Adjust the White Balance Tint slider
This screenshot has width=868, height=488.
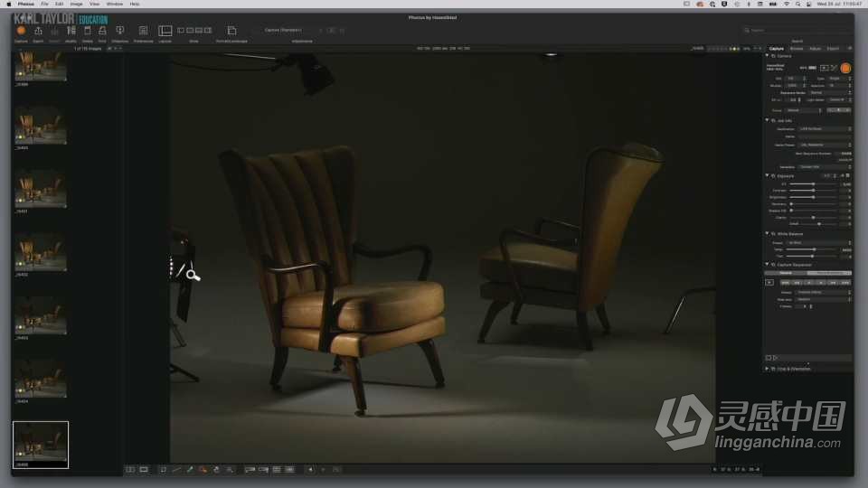tap(813, 256)
